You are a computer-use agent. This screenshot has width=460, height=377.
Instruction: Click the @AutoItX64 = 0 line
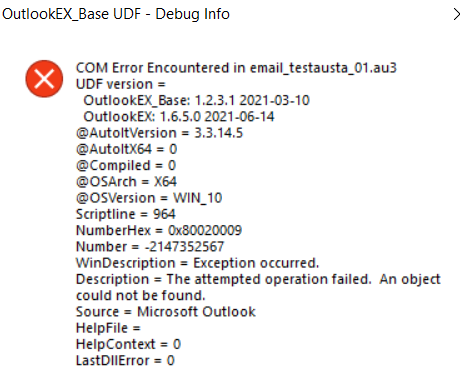tap(126, 149)
